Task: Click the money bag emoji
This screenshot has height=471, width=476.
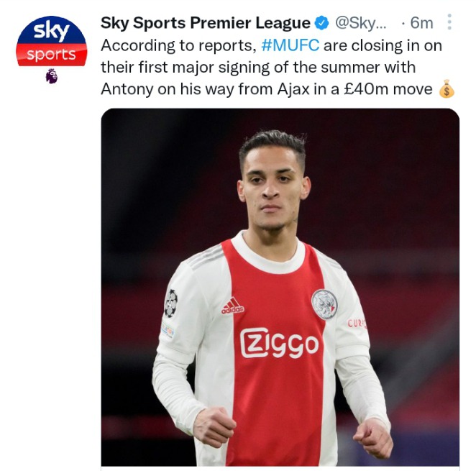Action: [447, 88]
